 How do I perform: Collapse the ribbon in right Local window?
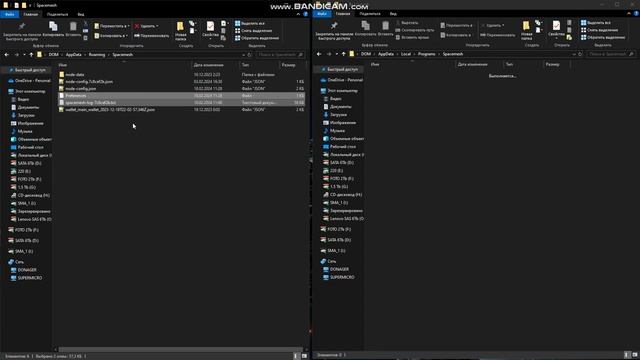pos(629,13)
